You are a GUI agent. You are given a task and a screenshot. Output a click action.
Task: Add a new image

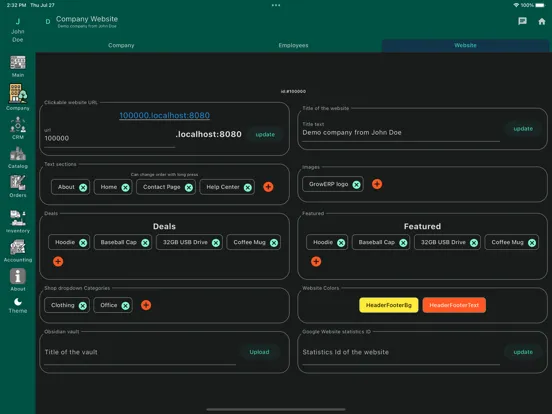click(x=377, y=184)
